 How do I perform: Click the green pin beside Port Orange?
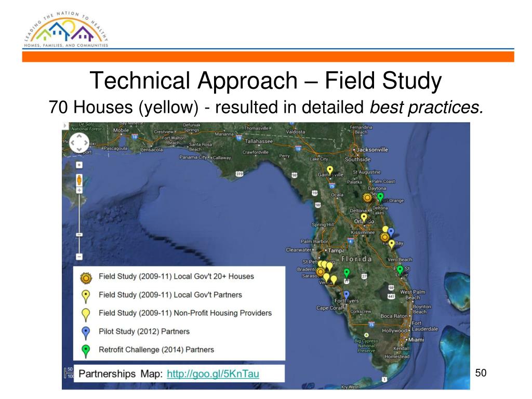pos(380,197)
